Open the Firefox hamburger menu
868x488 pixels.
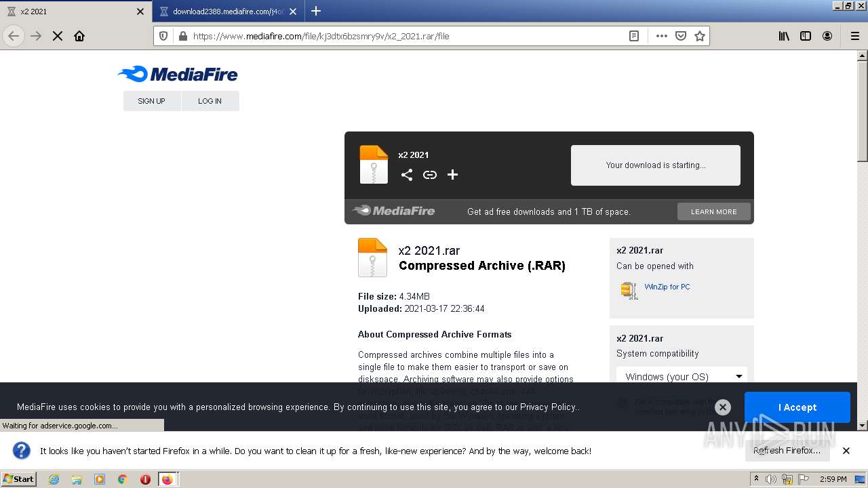pos(854,36)
